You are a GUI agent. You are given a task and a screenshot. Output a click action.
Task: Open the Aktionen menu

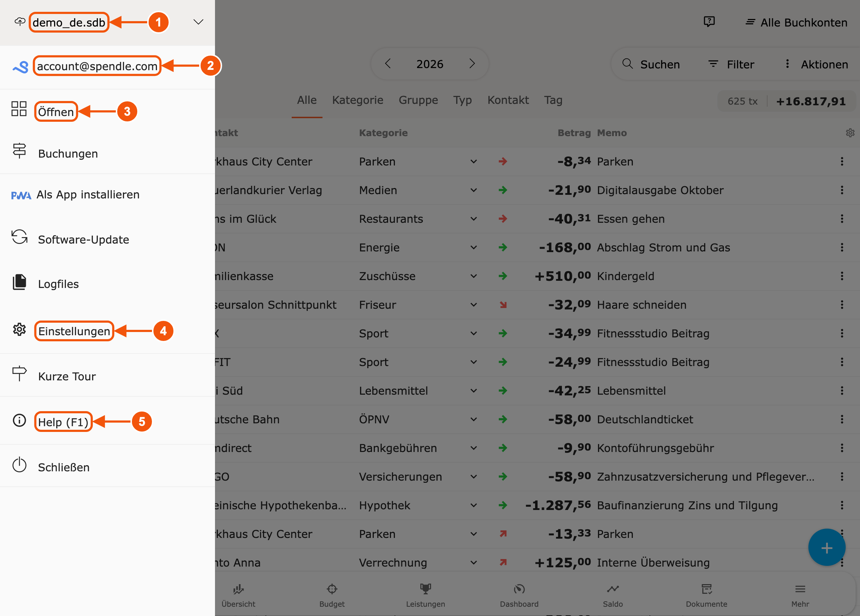(x=816, y=64)
